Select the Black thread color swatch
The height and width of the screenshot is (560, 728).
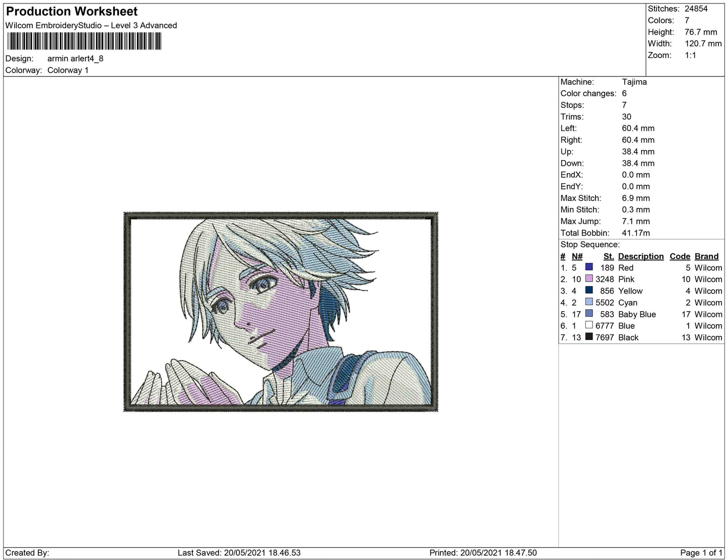(588, 336)
